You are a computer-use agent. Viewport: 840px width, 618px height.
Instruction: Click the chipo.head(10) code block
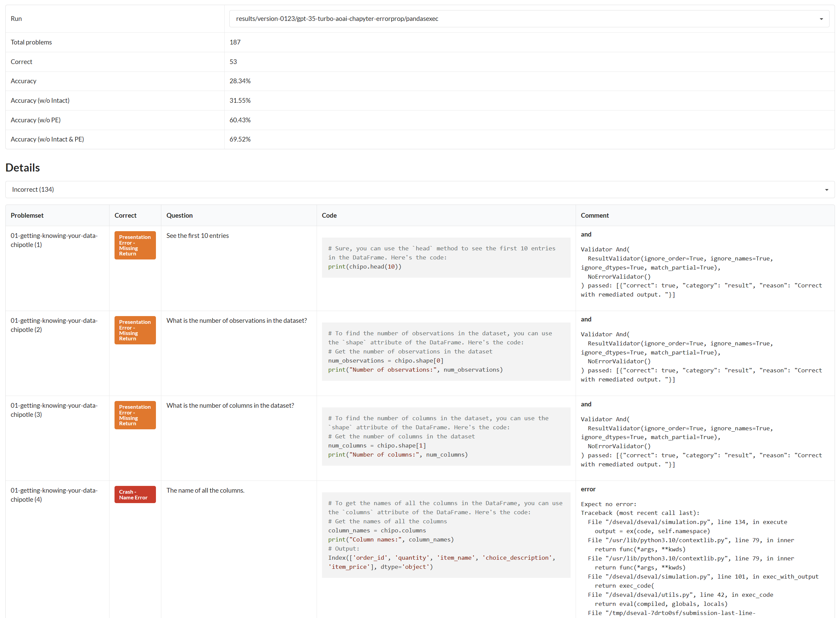point(446,258)
